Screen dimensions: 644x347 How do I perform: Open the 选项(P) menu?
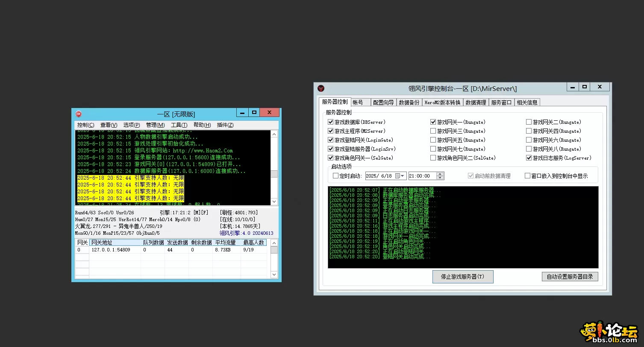tap(132, 125)
